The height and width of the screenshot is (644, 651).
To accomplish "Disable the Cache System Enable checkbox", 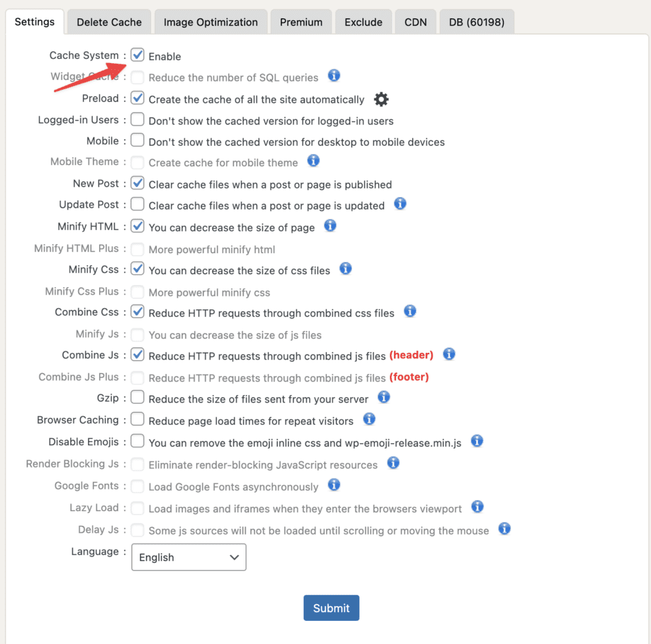I will (x=138, y=55).
